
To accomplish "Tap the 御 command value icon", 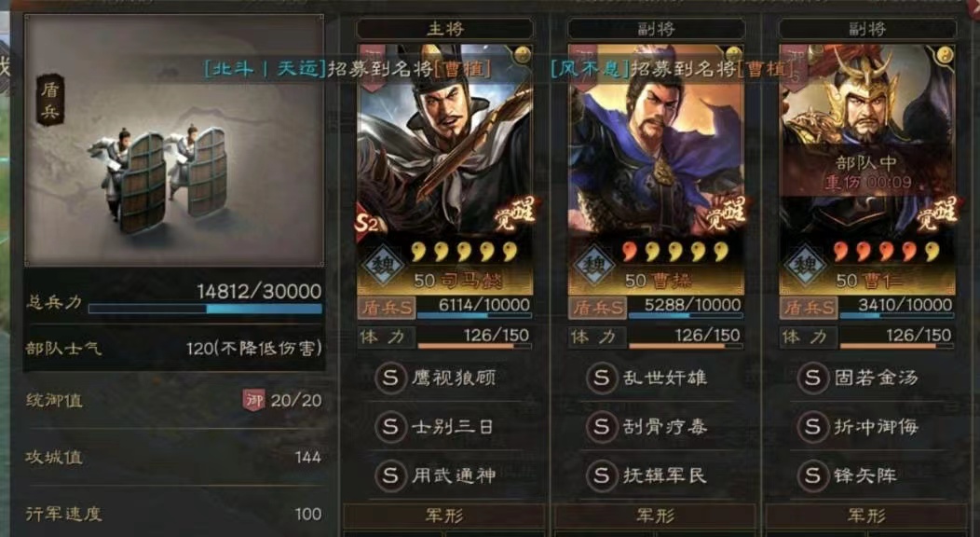I will pyautogui.click(x=253, y=400).
